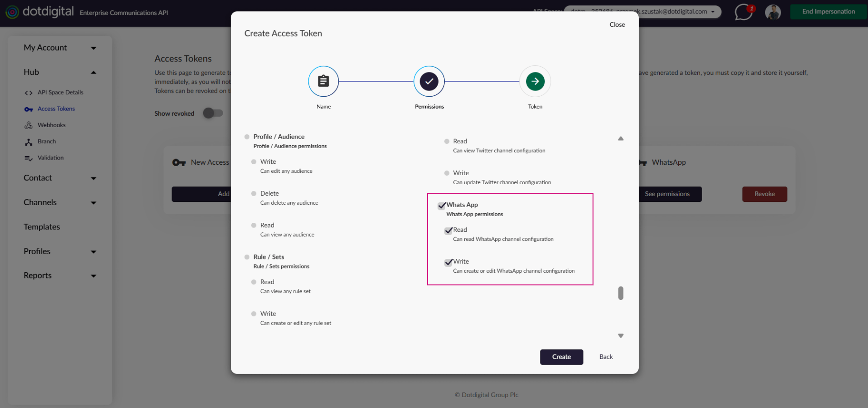Viewport: 868px width, 408px height.
Task: Click the Back button in dialog
Action: point(606,357)
